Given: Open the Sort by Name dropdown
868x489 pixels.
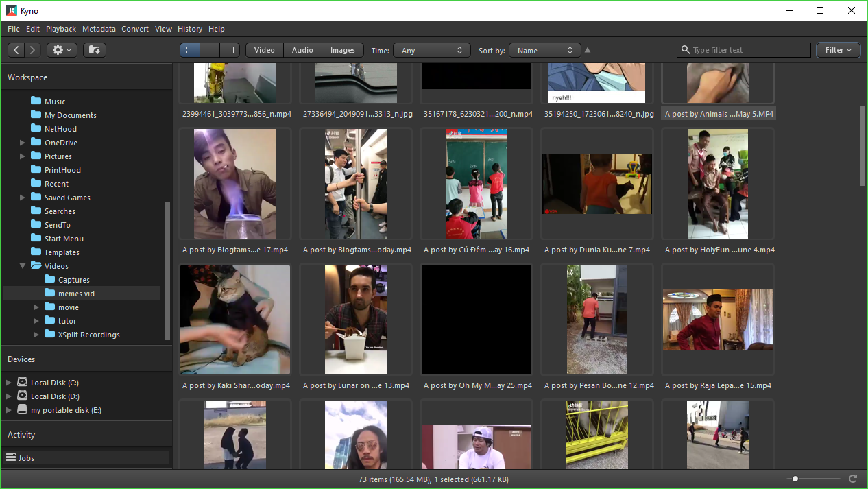Looking at the screenshot, I should click(545, 51).
